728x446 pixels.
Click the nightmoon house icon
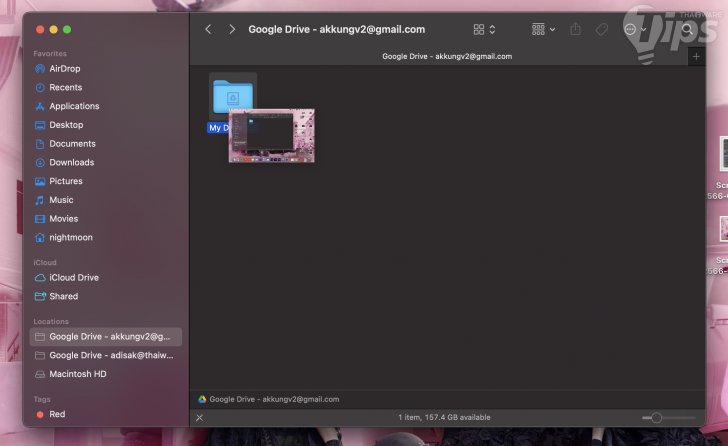point(40,237)
